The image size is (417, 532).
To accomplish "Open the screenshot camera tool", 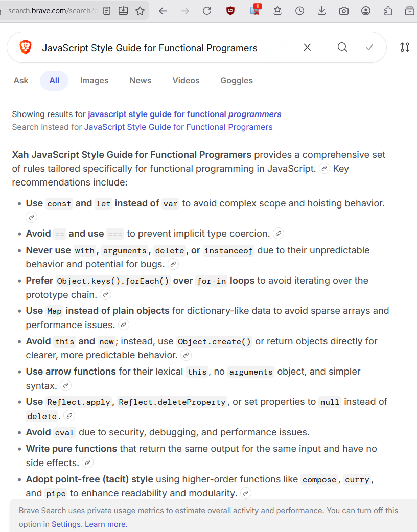I will (343, 10).
